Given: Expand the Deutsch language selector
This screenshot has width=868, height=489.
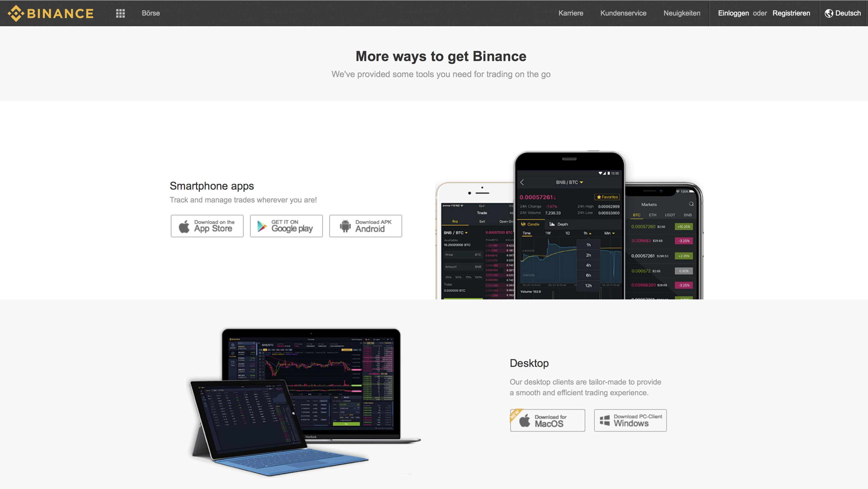Looking at the screenshot, I should (x=843, y=13).
